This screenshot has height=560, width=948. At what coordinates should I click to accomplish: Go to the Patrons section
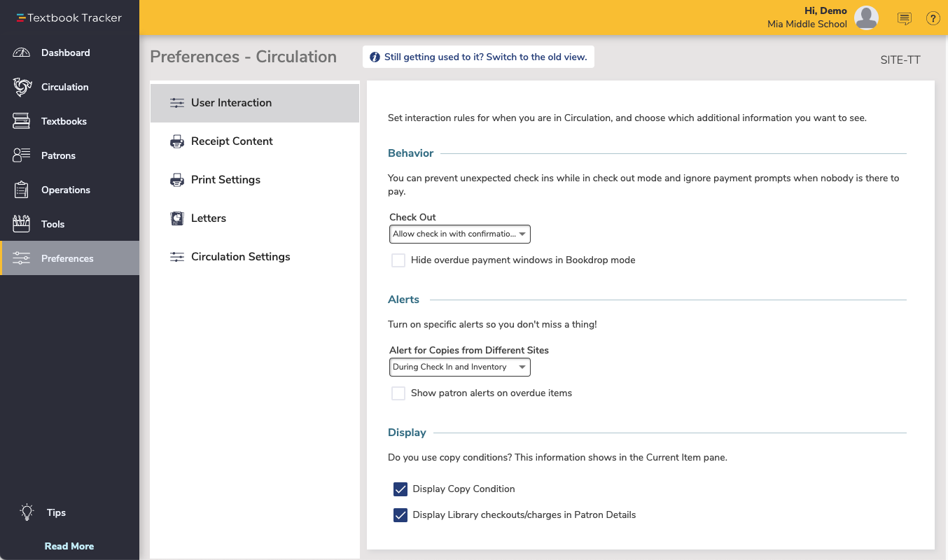(60, 155)
